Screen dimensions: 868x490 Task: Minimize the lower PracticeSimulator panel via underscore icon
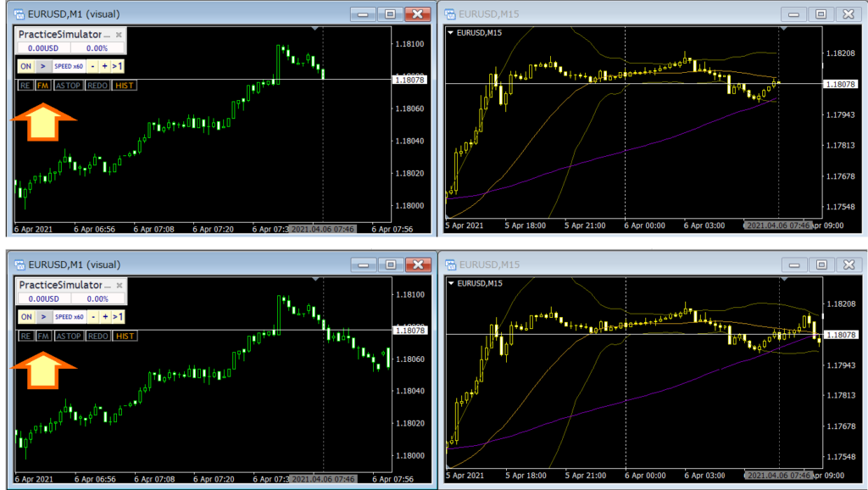click(x=107, y=286)
